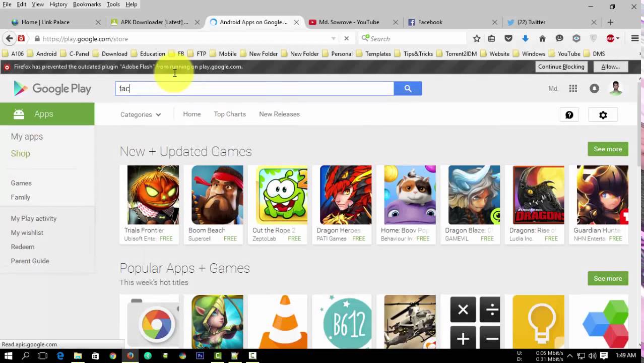
Task: Click Continue Blocking button
Action: (561, 67)
